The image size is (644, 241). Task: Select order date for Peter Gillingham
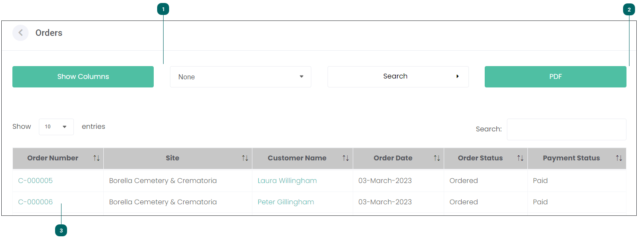click(x=385, y=202)
